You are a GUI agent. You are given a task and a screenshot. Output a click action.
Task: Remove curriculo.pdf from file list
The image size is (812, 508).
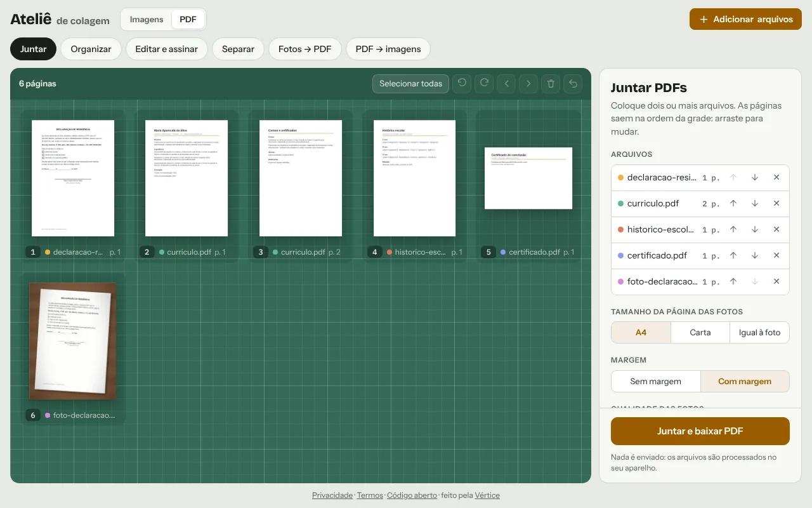coord(776,203)
